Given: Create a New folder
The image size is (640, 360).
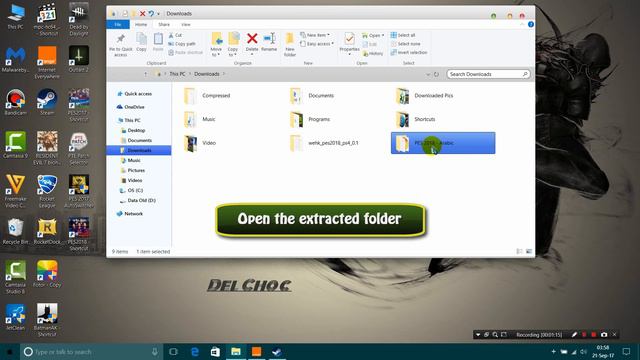Looking at the screenshot, I should point(290,44).
